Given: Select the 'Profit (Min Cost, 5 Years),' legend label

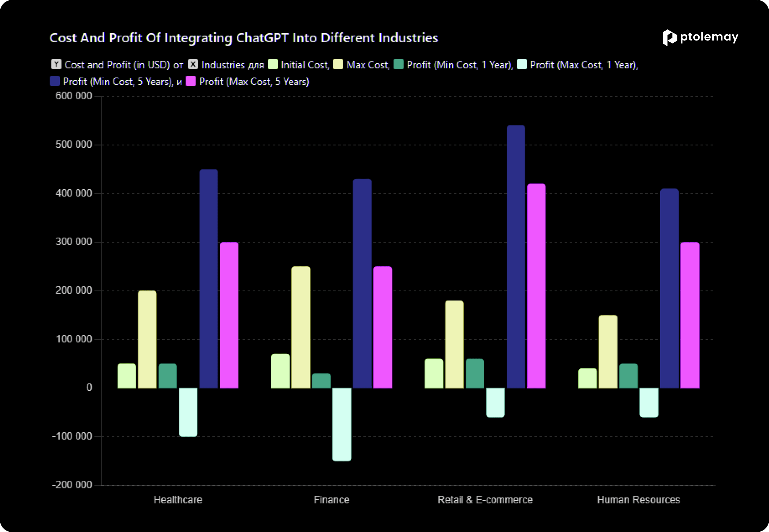Looking at the screenshot, I should point(118,82).
